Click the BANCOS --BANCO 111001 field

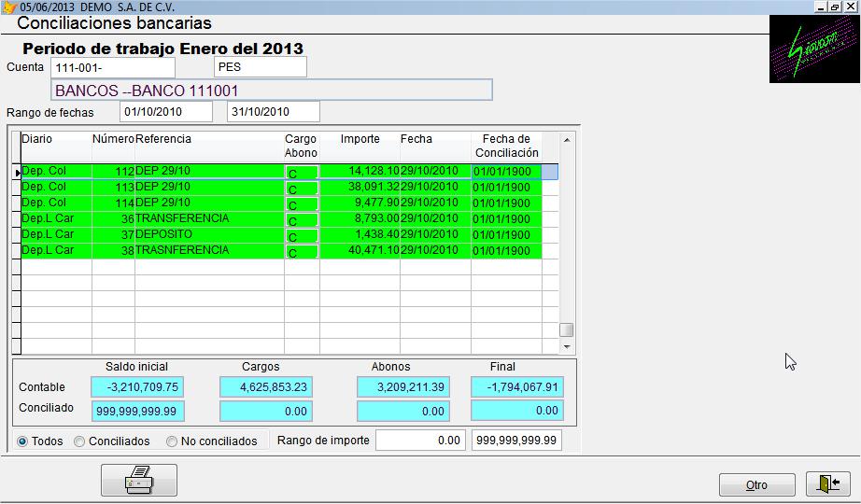pyautogui.click(x=272, y=90)
